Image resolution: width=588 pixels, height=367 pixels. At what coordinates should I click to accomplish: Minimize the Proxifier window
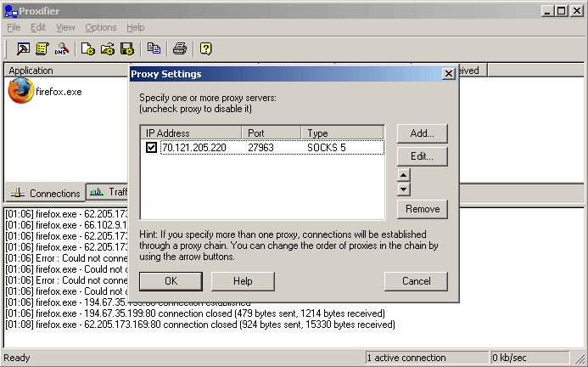coord(548,11)
